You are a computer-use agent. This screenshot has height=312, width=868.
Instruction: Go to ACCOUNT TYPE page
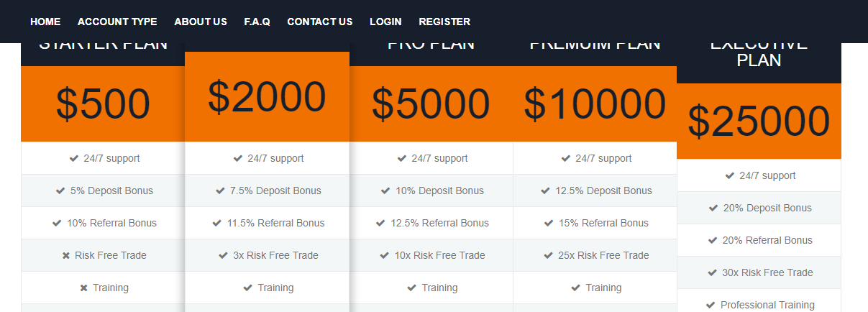point(117,22)
